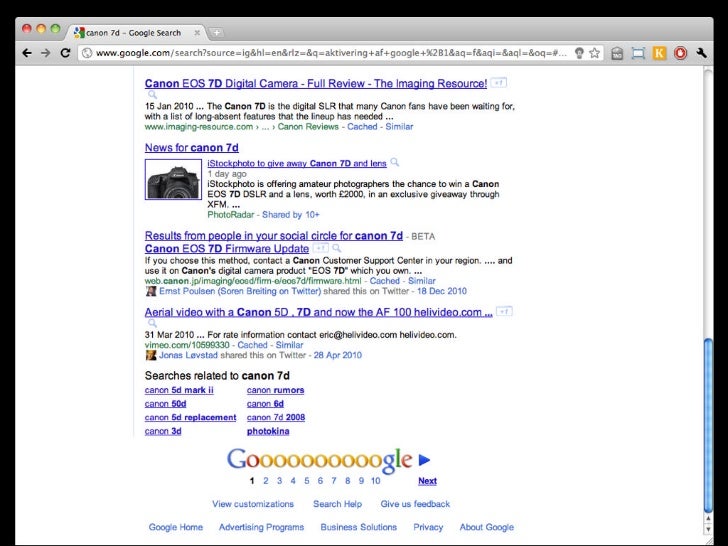
Task: Preview the Imaging Resource result with magnifier icon
Action: [152, 95]
